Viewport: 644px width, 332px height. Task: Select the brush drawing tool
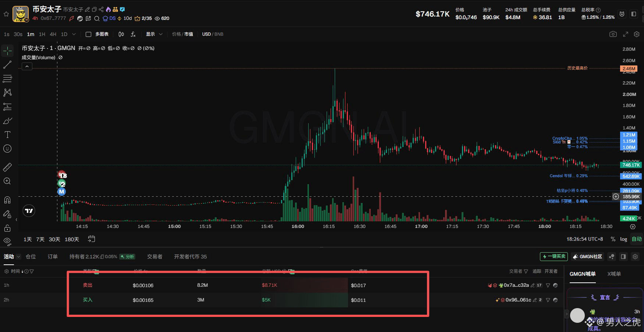click(x=7, y=121)
